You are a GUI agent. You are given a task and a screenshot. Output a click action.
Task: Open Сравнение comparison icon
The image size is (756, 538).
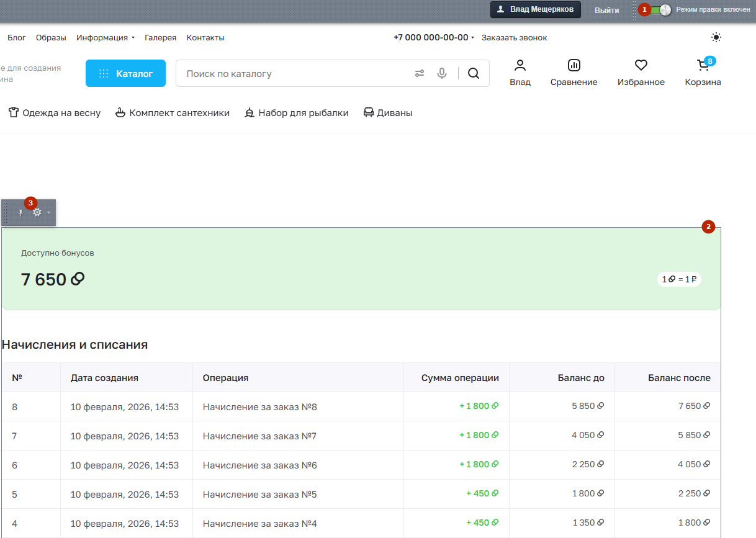(574, 73)
